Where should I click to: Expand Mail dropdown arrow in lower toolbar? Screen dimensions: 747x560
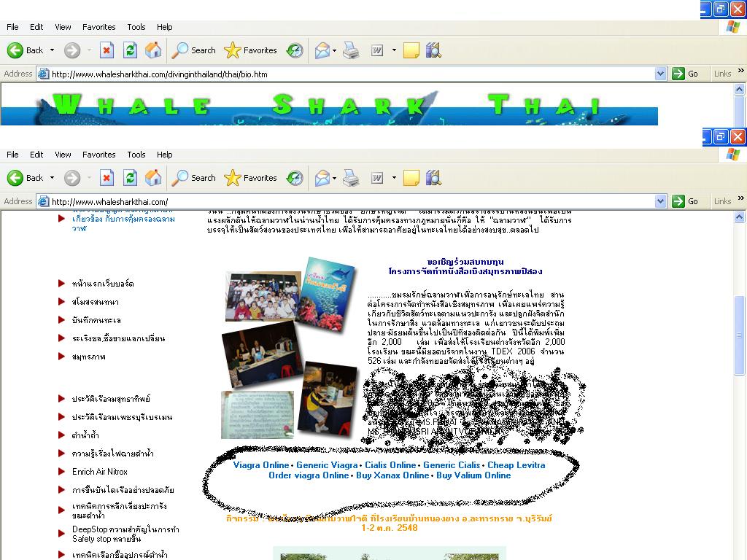coord(334,178)
